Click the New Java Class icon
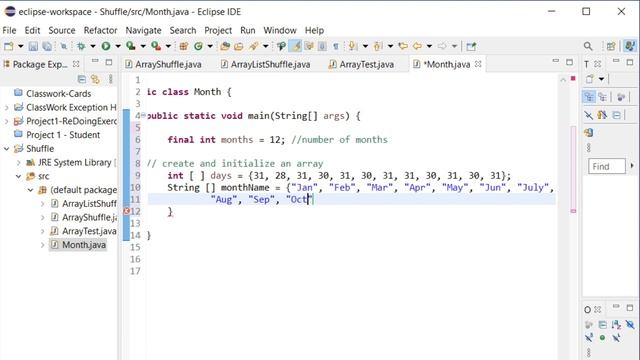This screenshot has height=360, width=640. (198, 47)
